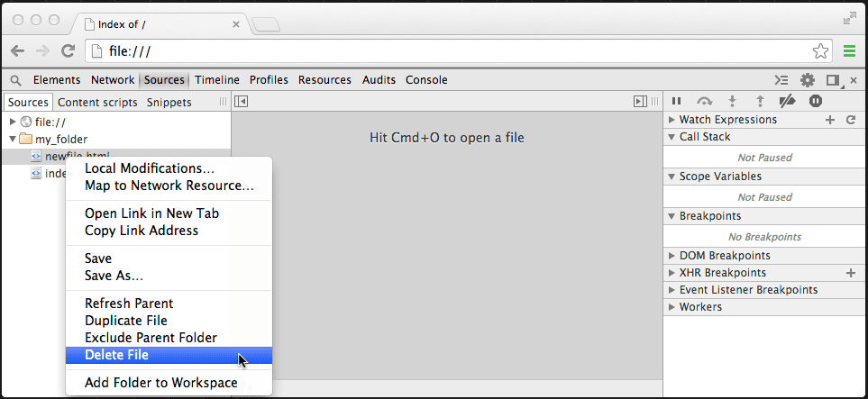868x399 pixels.
Task: Add a watch expression with plus icon
Action: [830, 120]
